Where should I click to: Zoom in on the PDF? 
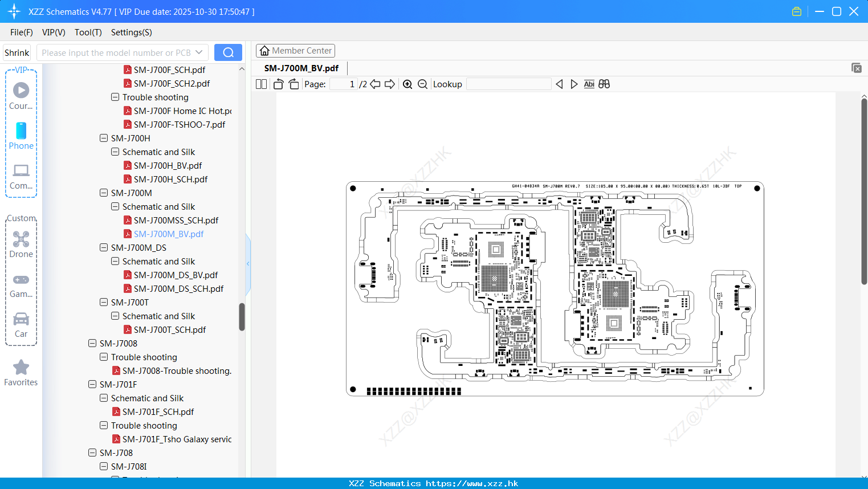(407, 84)
